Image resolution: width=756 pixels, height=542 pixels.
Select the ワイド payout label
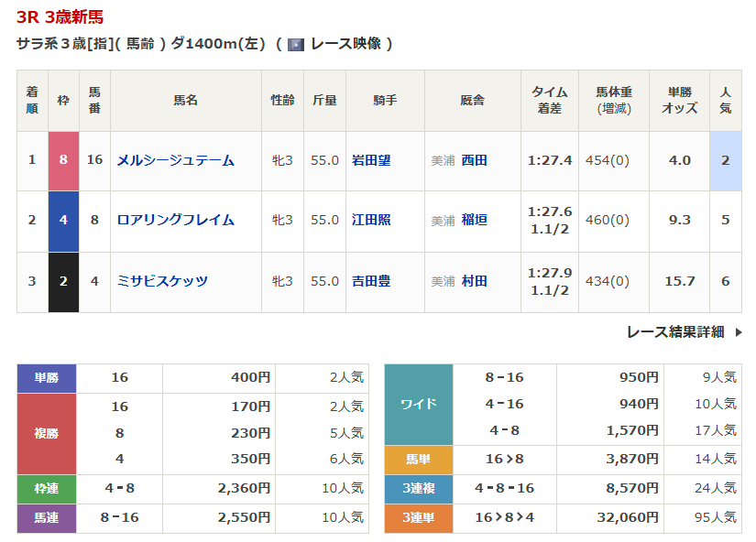pos(419,404)
